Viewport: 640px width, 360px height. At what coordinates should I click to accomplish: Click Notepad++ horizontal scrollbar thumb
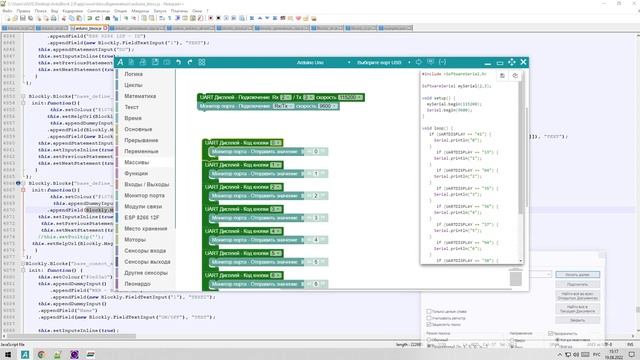(x=72, y=336)
